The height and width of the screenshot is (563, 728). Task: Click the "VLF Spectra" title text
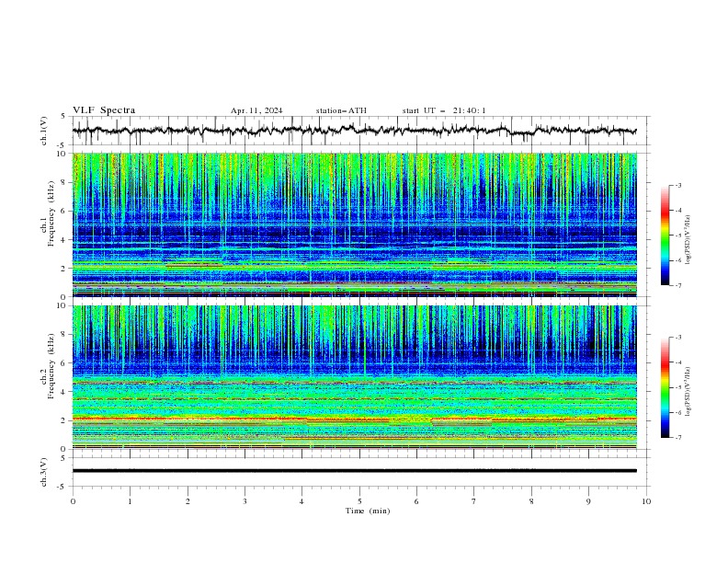(x=104, y=110)
